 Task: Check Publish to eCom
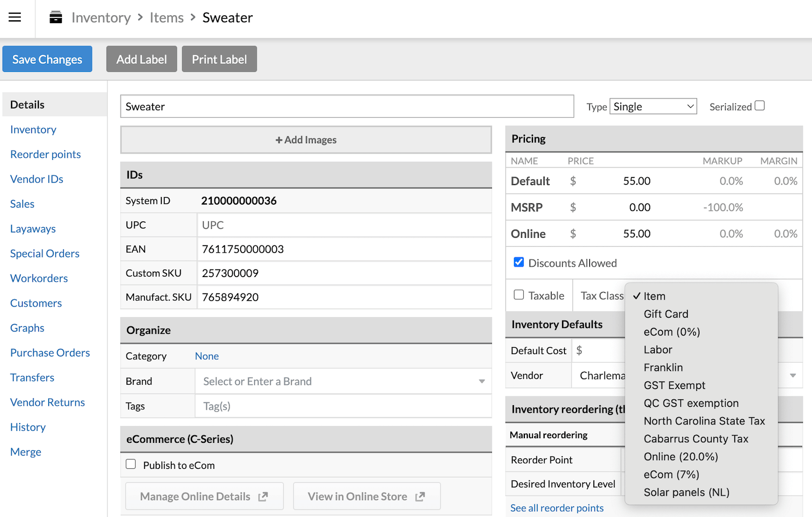coord(131,464)
